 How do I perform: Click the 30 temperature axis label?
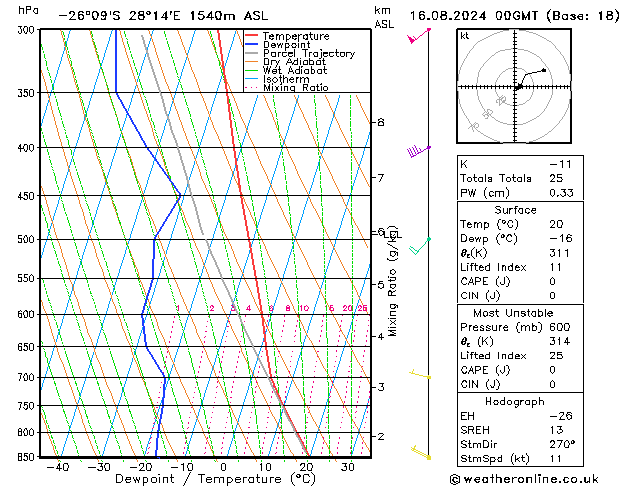click(347, 467)
